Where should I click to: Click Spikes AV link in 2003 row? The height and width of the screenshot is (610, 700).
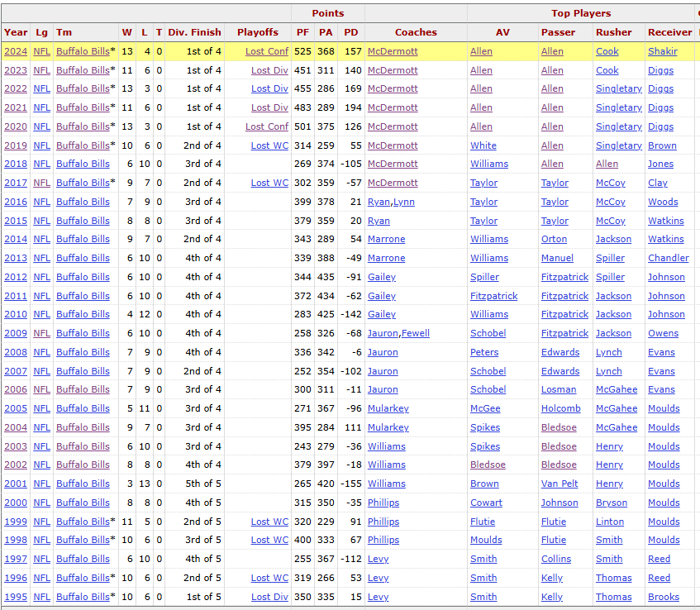(485, 446)
